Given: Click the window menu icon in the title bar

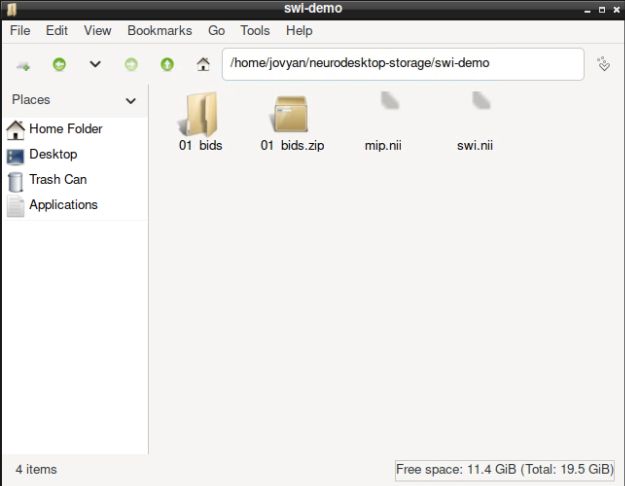Looking at the screenshot, I should point(12,9).
